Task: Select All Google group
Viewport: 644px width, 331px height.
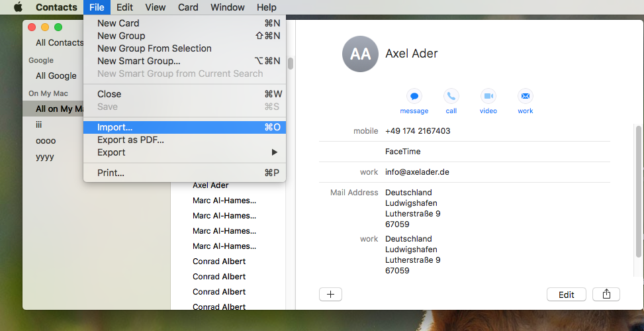Action: coord(56,76)
